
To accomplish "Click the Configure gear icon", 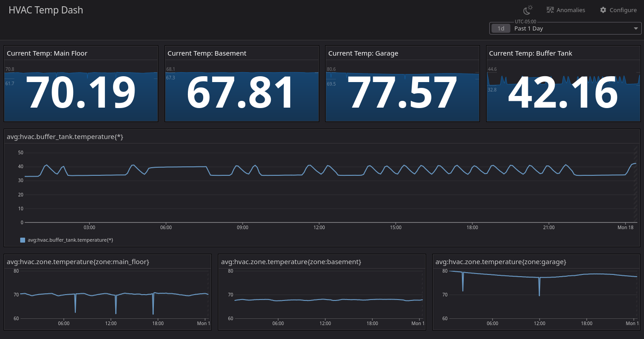I will point(603,10).
